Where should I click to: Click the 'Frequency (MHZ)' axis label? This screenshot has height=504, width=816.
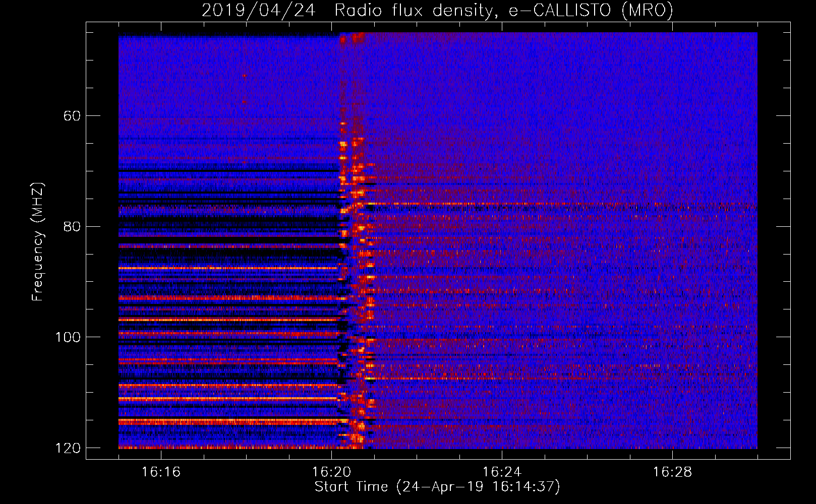tap(38, 242)
